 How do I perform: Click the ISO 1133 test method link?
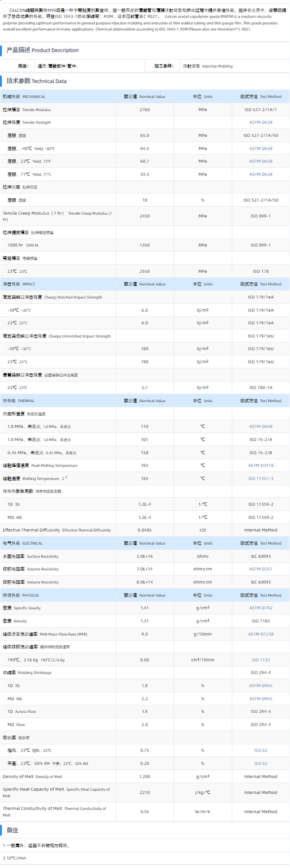pyautogui.click(x=261, y=660)
